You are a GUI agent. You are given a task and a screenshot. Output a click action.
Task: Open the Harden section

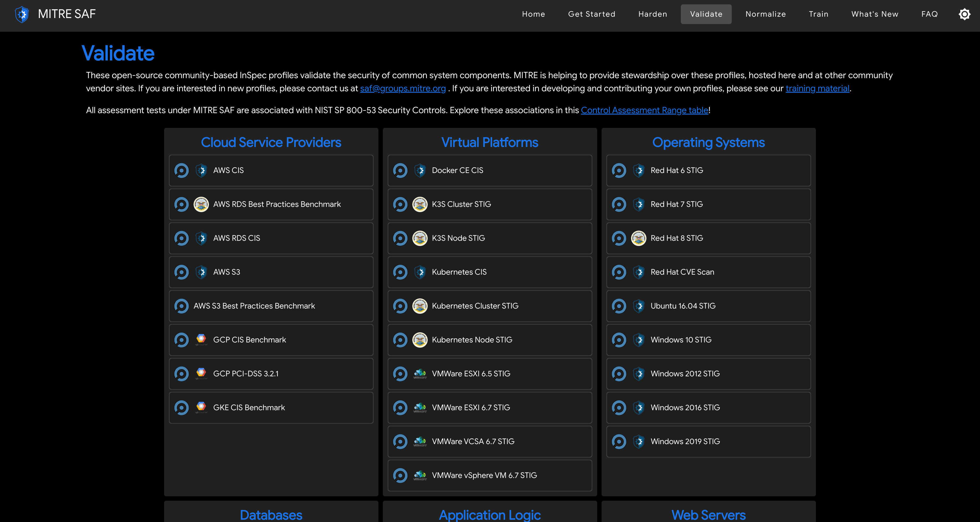653,14
